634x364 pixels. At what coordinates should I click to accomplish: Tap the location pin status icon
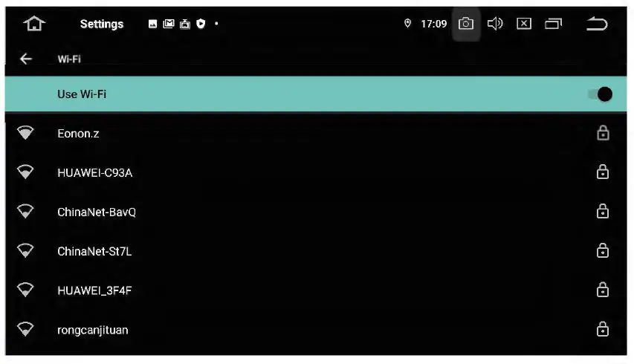pyautogui.click(x=407, y=24)
